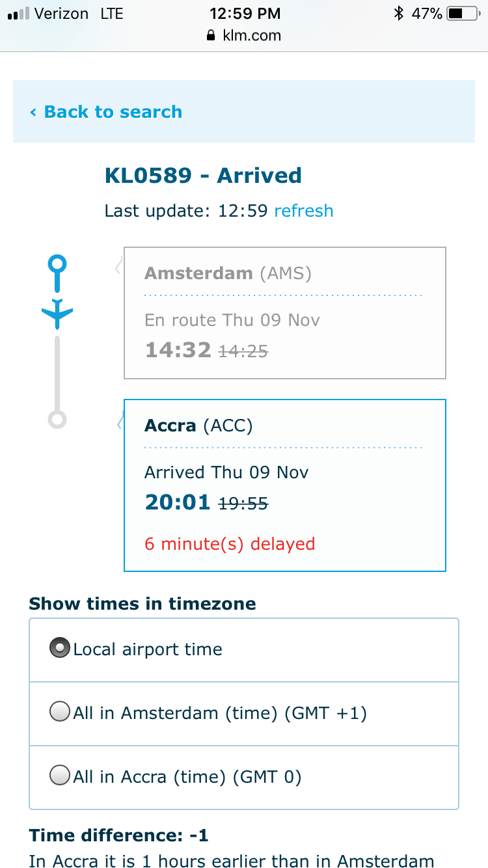The width and height of the screenshot is (488, 868).
Task: Open the Accra (ACC) arrival card
Action: [284, 485]
